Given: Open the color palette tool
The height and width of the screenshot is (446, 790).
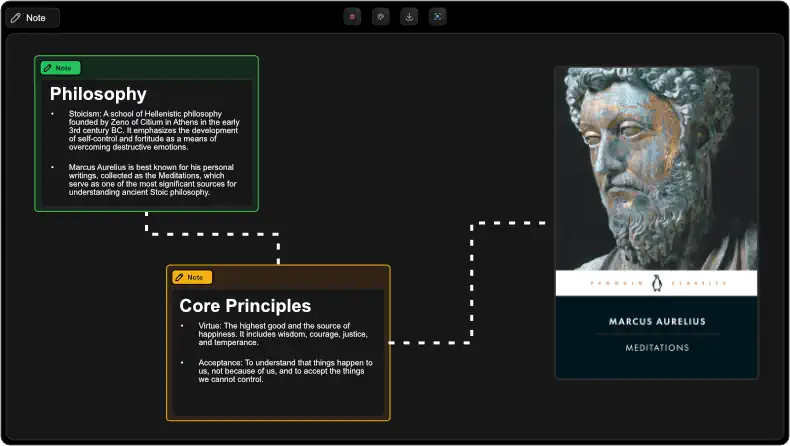Looking at the screenshot, I should 380,17.
